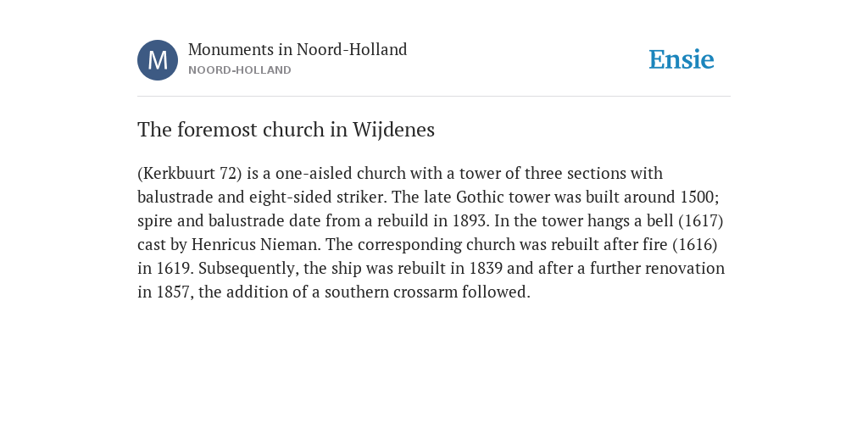Click the name Henricus Nieman

(256, 245)
